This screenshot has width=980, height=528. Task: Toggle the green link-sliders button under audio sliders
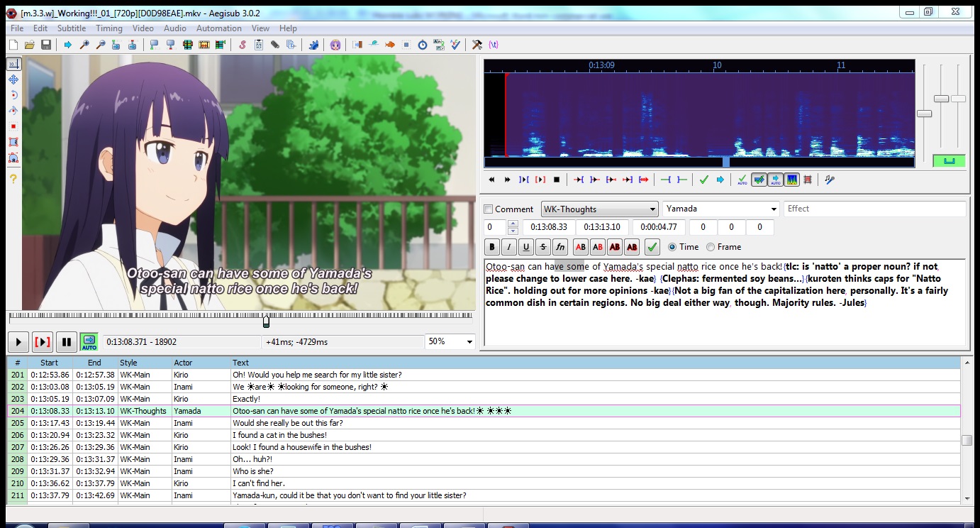point(950,161)
